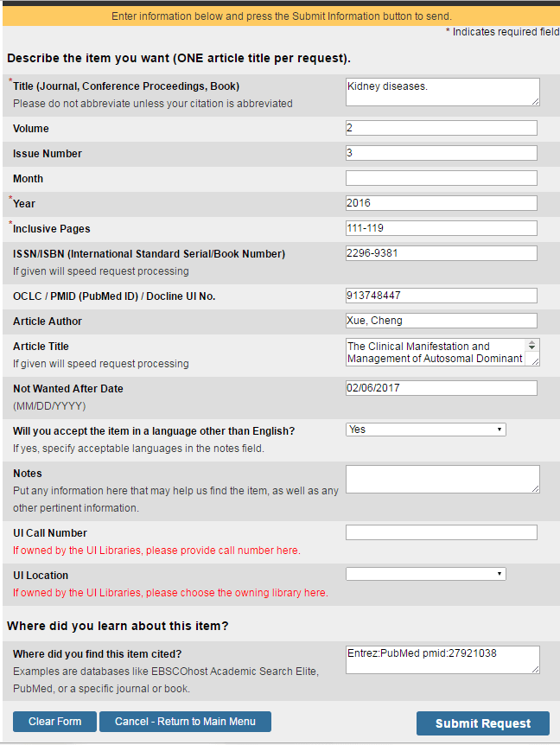Click the OCLC / PMID field
The height and width of the screenshot is (745, 560).
pos(441,296)
